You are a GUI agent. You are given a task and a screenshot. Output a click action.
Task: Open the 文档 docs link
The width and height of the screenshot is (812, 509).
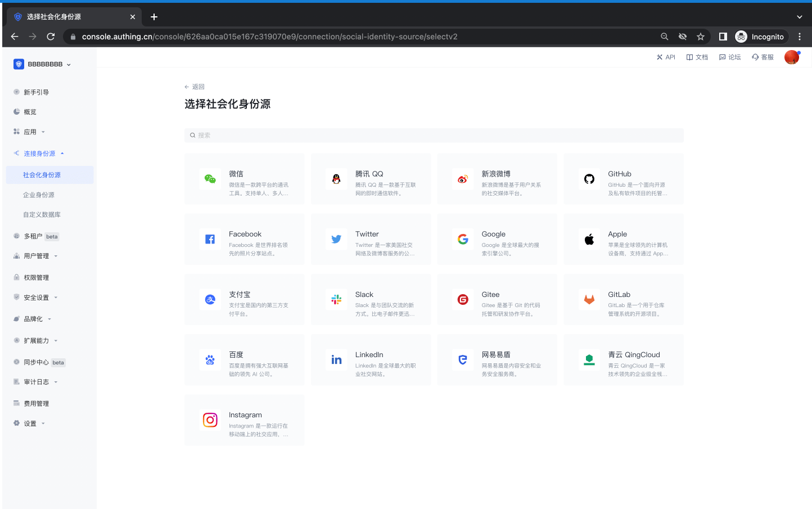[697, 57]
